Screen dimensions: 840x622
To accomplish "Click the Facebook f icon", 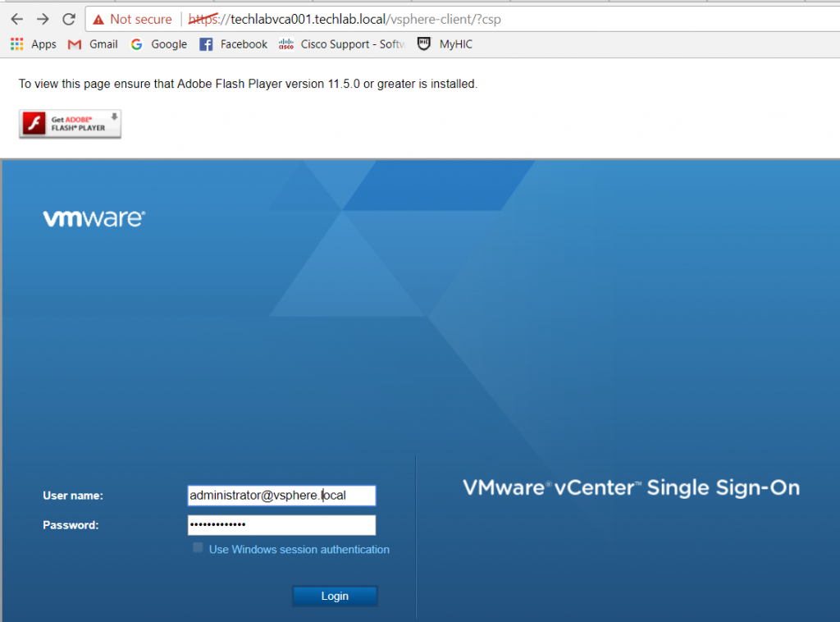I will coord(206,44).
